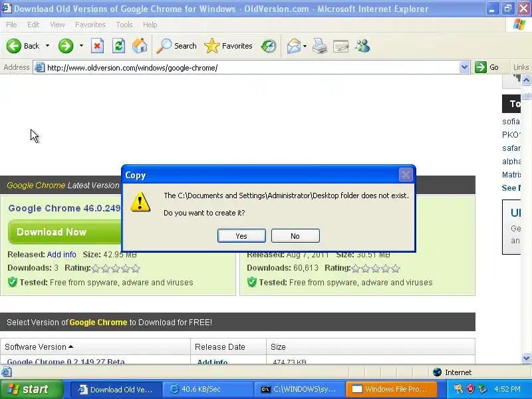Switch to the Windows File Pro... taskbar button
532x399 pixels.
pyautogui.click(x=391, y=390)
